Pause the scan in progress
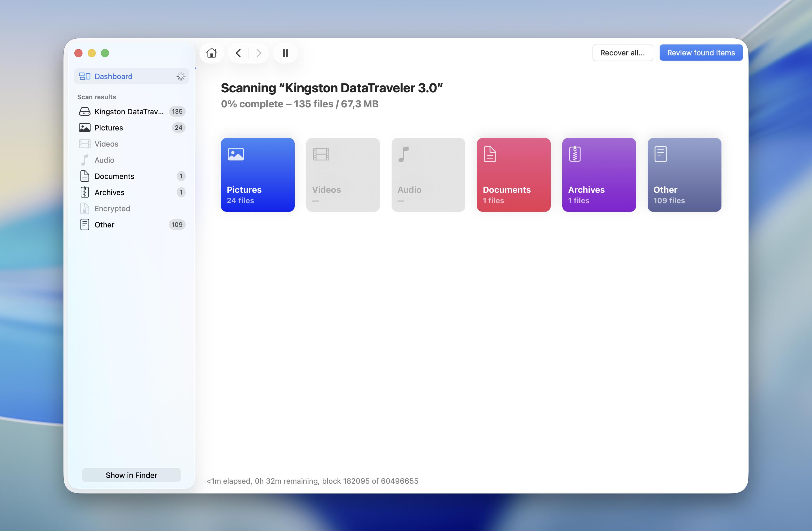Screen dimensions: 812x531 pos(285,53)
